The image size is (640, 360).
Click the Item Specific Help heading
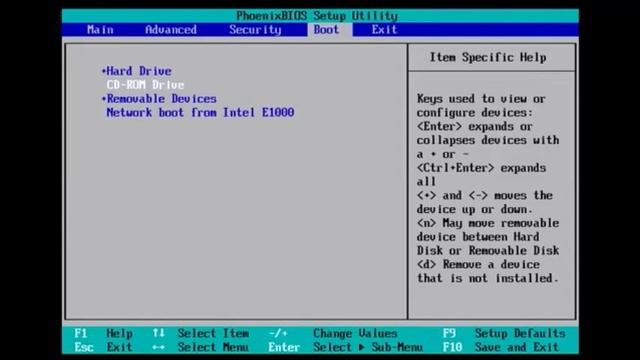(x=488, y=58)
